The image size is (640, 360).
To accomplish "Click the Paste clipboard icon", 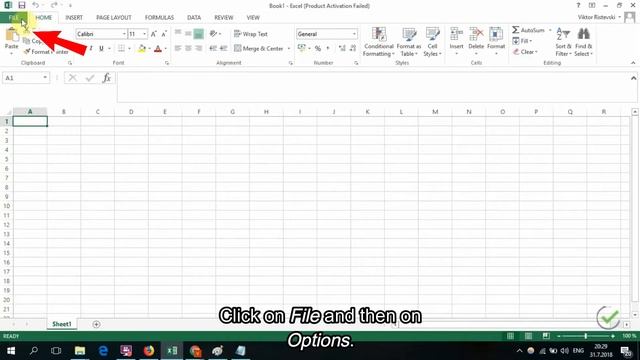I will [x=12, y=35].
